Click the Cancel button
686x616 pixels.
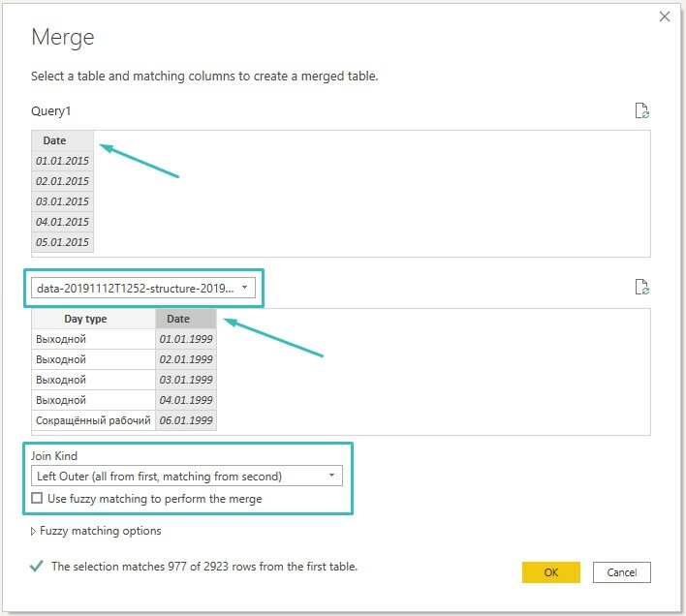click(622, 572)
